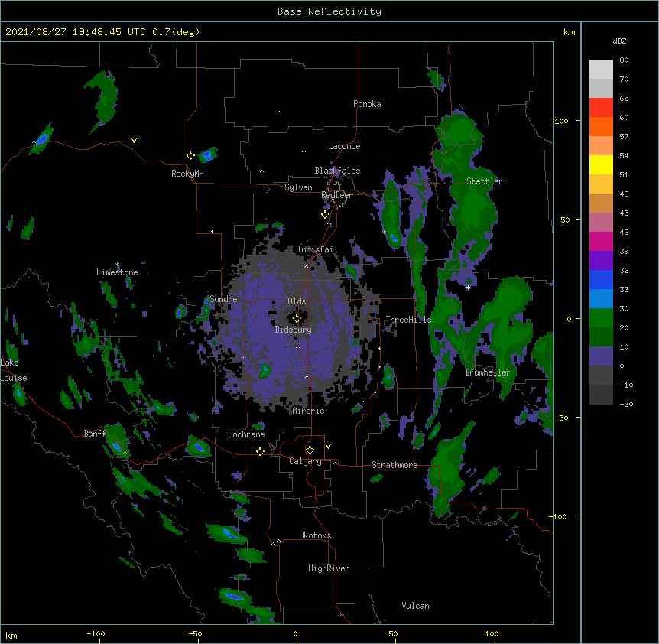This screenshot has height=644, width=659.
Task: Click the Limestone label
Action: [117, 272]
